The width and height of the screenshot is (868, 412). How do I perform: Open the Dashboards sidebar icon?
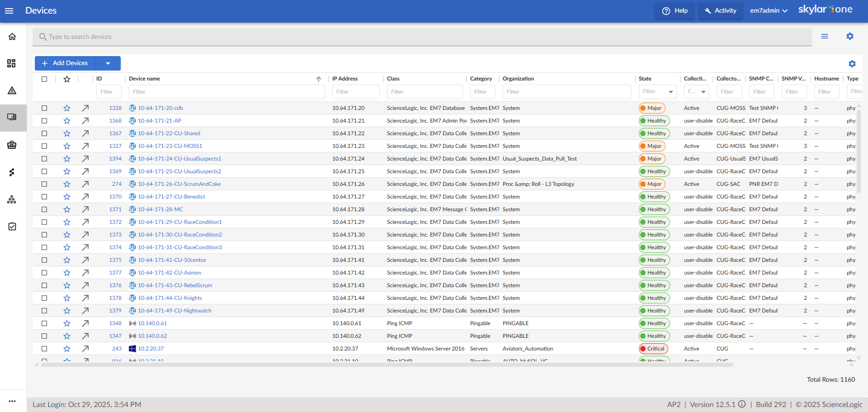12,63
